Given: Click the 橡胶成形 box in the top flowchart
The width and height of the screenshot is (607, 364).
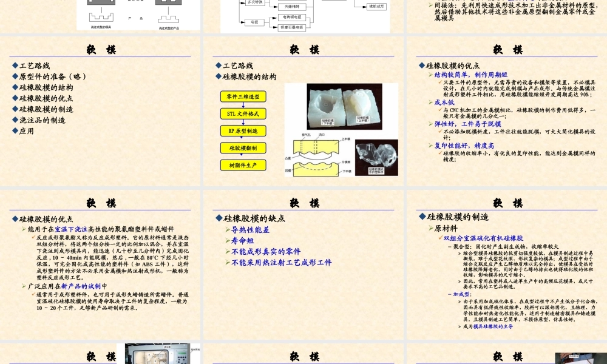Looking at the screenshot, I should [377, 6].
